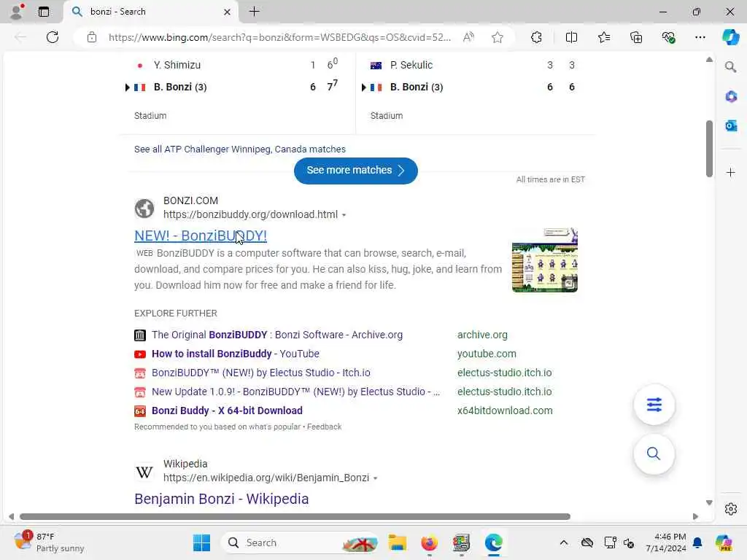Open Firefox from the taskbar
The height and width of the screenshot is (560, 747).
pos(429,542)
